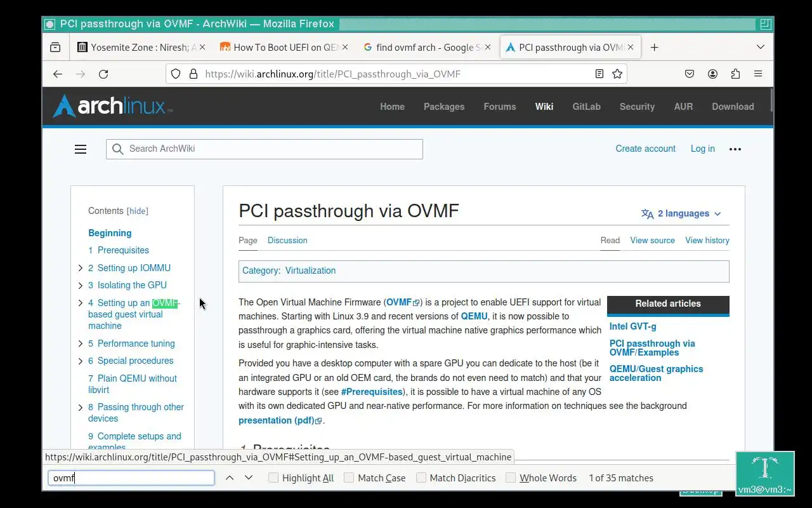Screen dimensions: 812x508
Task: Select the Read tab
Action: [610, 241]
